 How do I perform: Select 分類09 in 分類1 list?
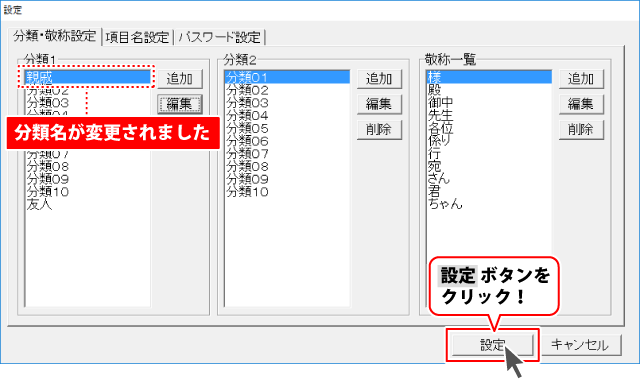click(88, 179)
